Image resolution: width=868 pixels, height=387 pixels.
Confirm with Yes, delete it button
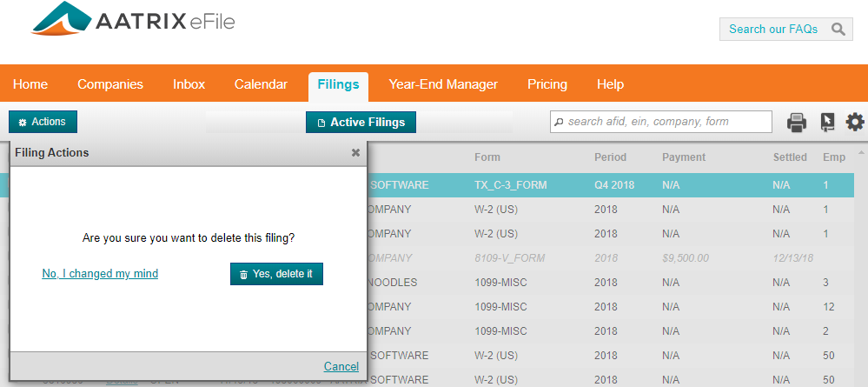(x=276, y=274)
